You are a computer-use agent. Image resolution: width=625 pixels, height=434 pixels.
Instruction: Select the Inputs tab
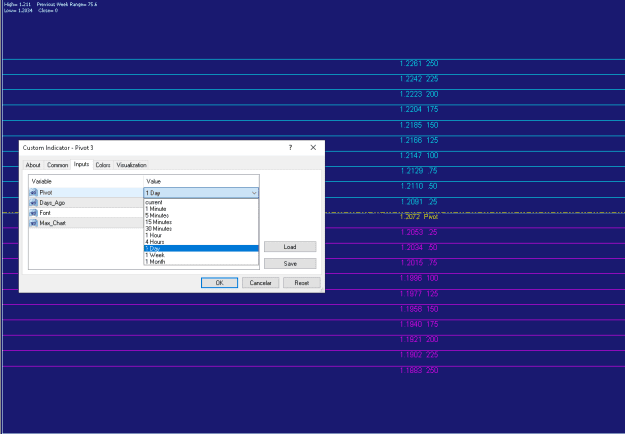(x=81, y=164)
